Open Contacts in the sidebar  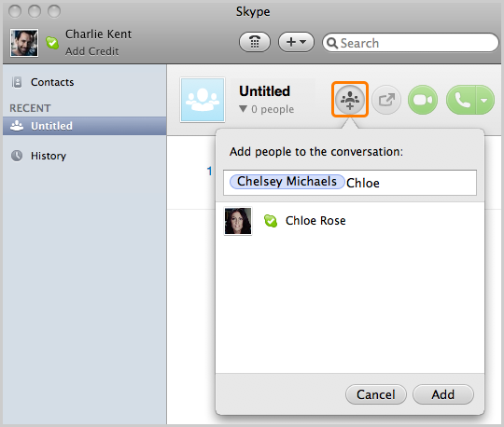tap(52, 82)
